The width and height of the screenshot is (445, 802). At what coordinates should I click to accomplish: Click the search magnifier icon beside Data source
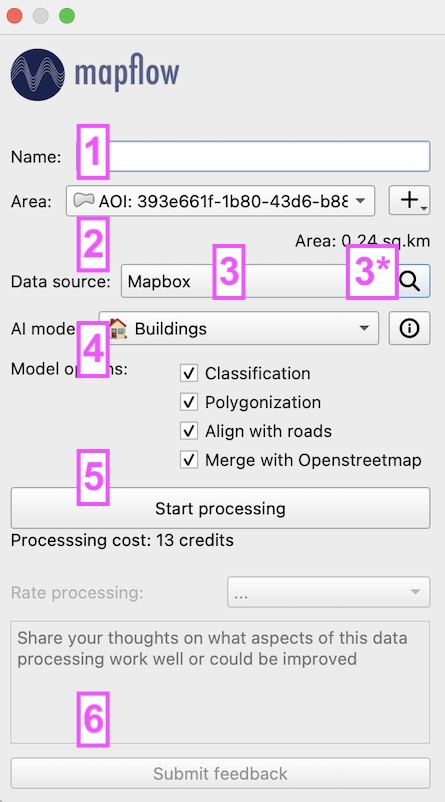tap(413, 281)
